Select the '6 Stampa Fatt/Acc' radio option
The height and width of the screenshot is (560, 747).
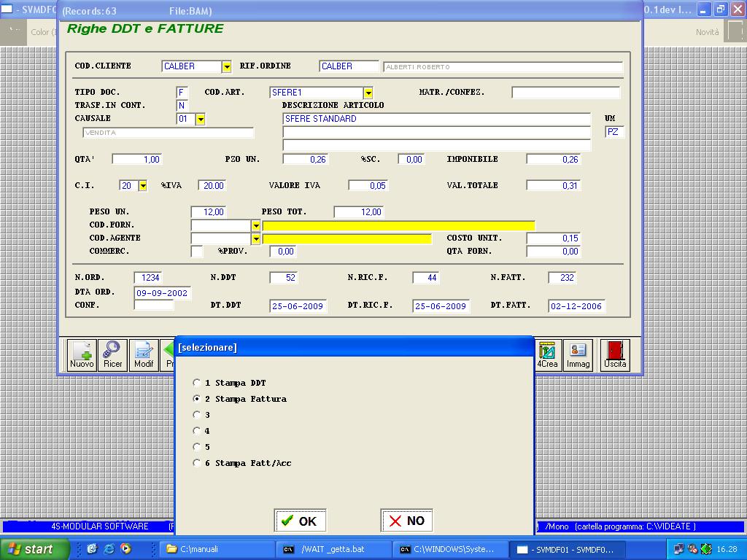197,463
